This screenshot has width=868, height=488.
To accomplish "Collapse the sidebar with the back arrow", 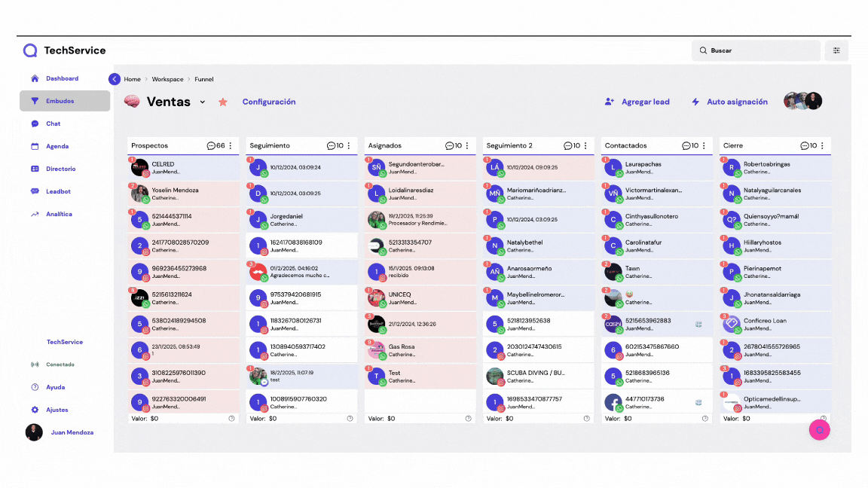I will [115, 79].
